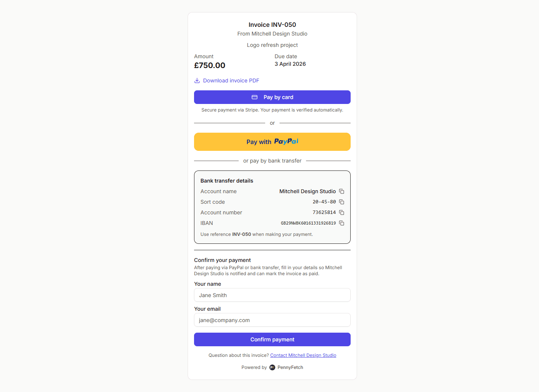The height and width of the screenshot is (392, 539).
Task: Copy the account number with the copy icon
Action: tap(342, 212)
